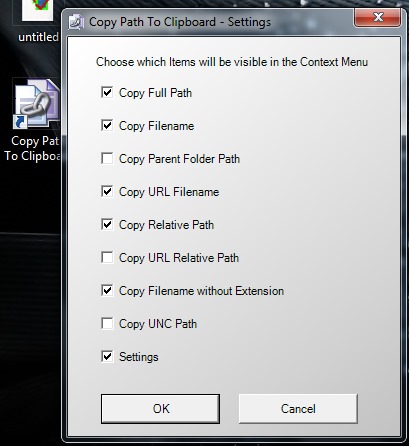Check the Copy URL Relative Path box
409x446 pixels.
coord(107,257)
